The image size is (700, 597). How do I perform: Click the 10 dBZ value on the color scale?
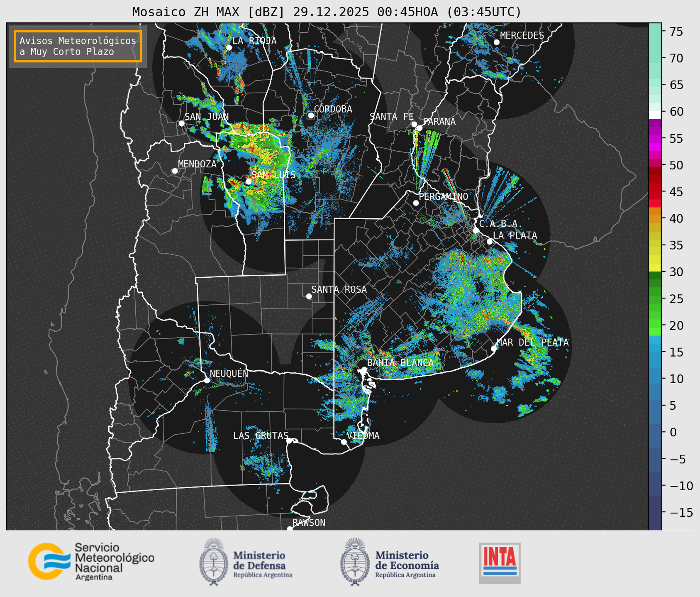coord(676,379)
